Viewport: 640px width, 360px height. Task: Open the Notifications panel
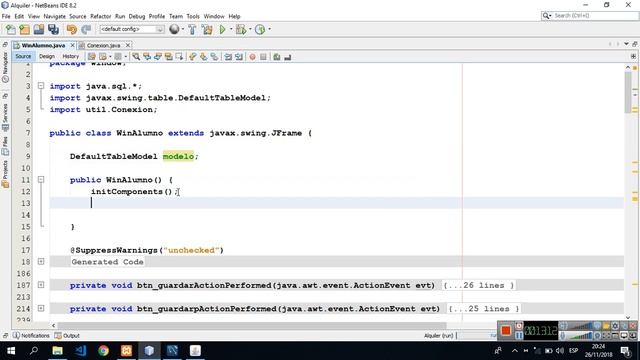tap(31, 336)
